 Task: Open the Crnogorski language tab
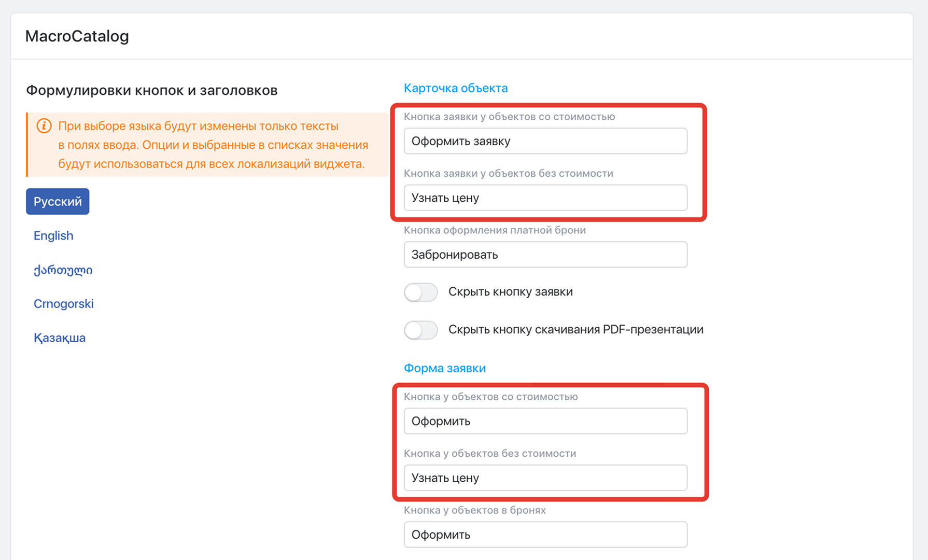pos(64,304)
